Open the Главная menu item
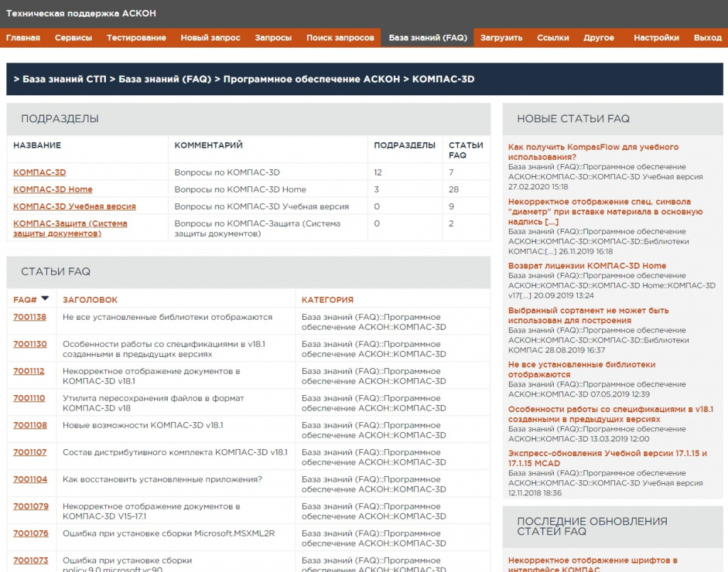The width and height of the screenshot is (728, 572). [x=23, y=38]
